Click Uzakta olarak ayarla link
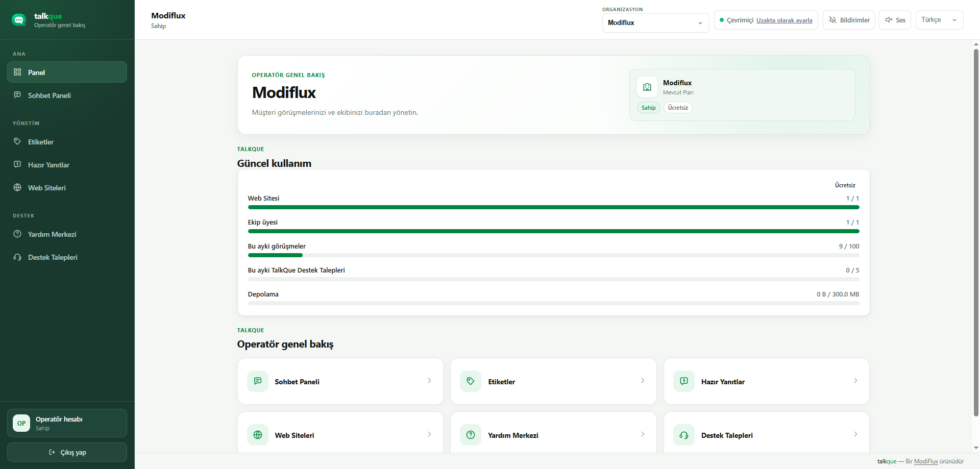Screen dimensions: 980x469 [784, 20]
